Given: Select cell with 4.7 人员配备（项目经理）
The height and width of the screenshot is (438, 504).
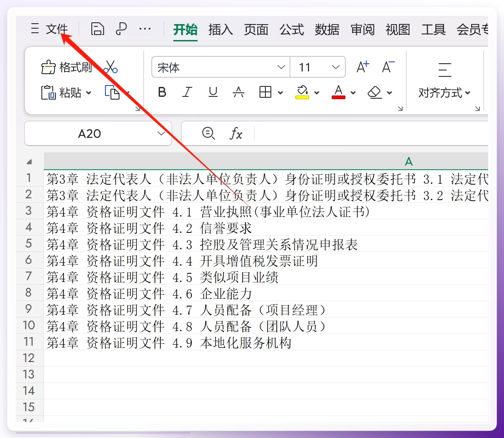Looking at the screenshot, I should pyautogui.click(x=266, y=309).
